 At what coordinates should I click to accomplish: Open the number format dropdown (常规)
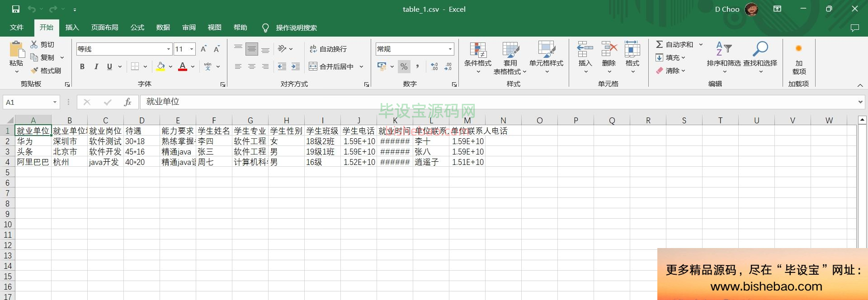[450, 49]
